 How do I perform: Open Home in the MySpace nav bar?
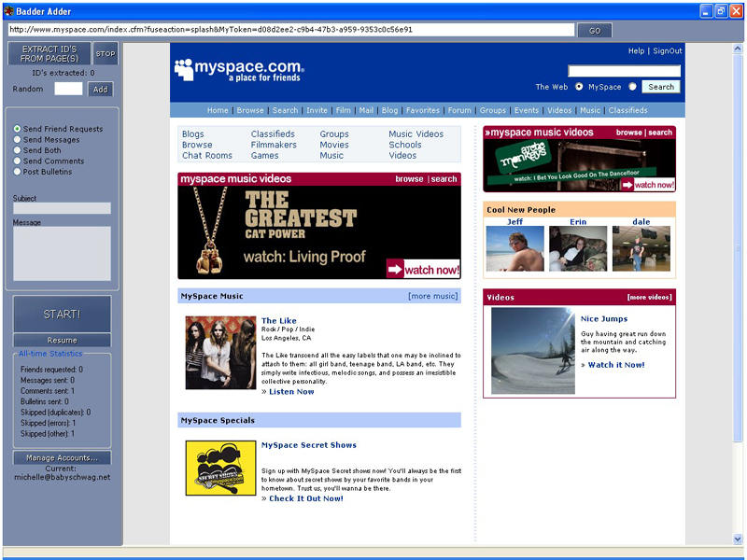click(x=218, y=110)
